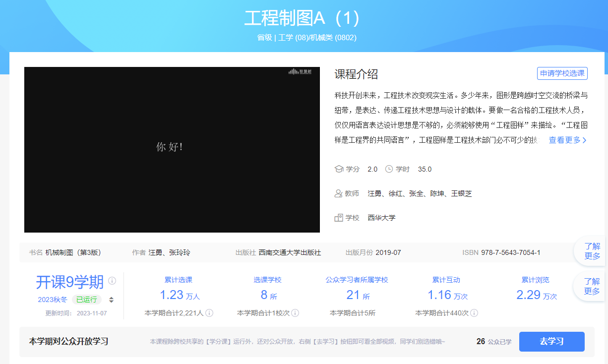
Task: Click the school 学校 building icon
Action: click(339, 218)
